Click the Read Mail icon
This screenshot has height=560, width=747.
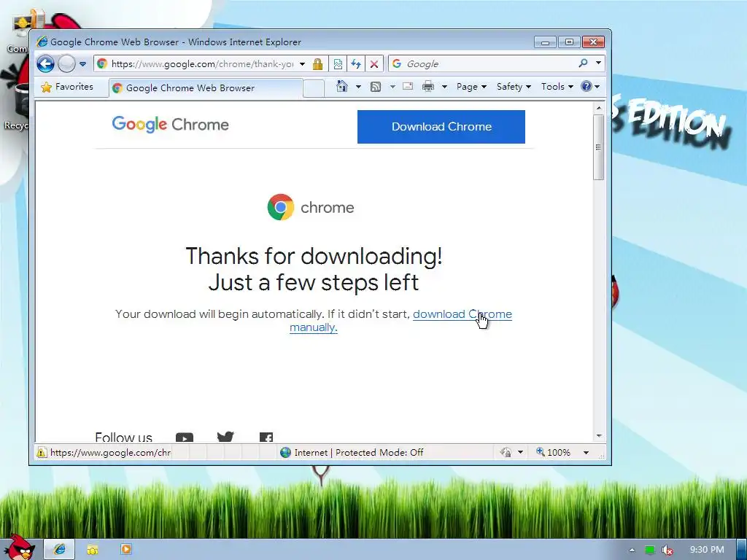coord(408,86)
